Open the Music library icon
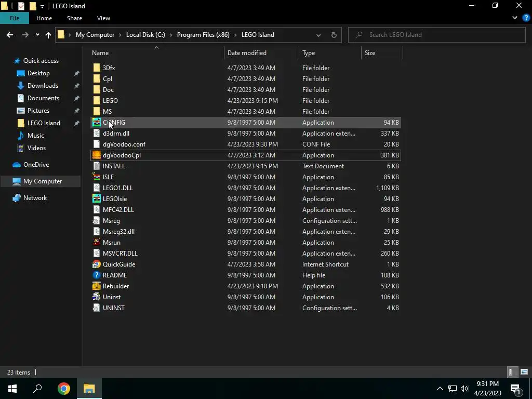Viewport: 532px width, 399px height. (21, 136)
